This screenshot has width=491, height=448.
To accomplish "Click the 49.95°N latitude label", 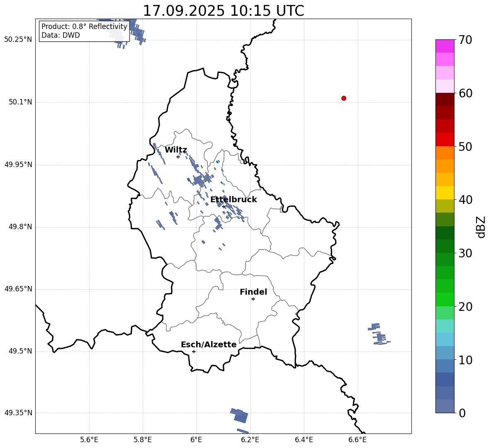I will (18, 165).
